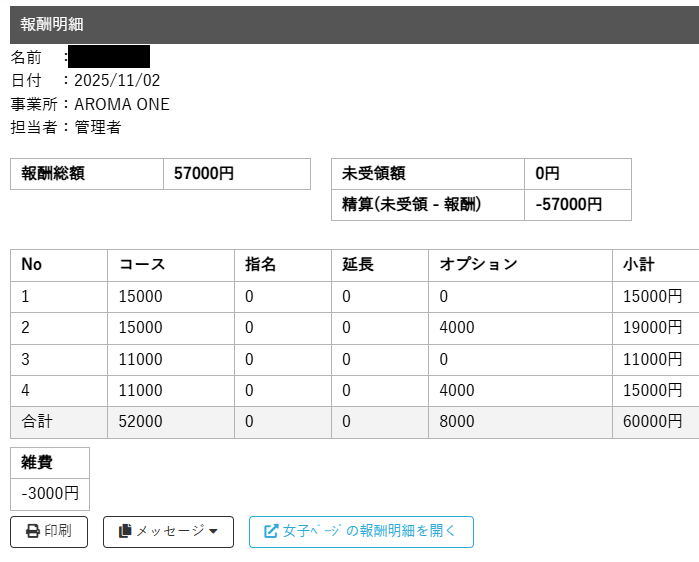Click the printer icon on the 印刷 button
Image resolution: width=699 pixels, height=562 pixels.
tap(32, 532)
